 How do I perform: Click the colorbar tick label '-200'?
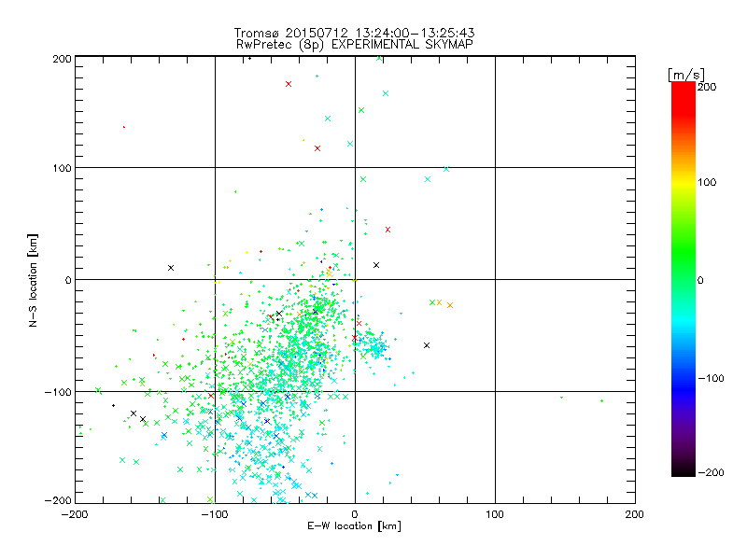711,472
